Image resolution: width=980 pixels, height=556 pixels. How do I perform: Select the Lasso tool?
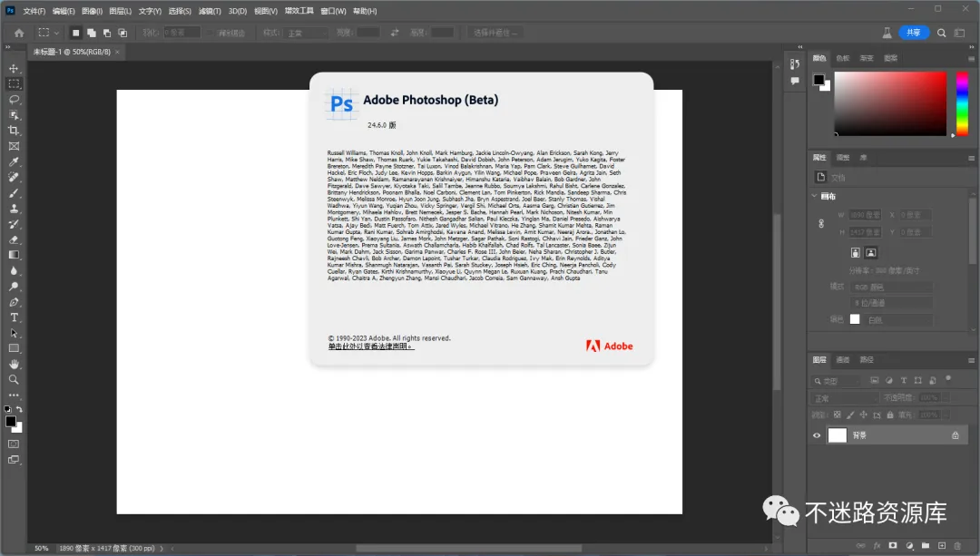[x=14, y=100]
